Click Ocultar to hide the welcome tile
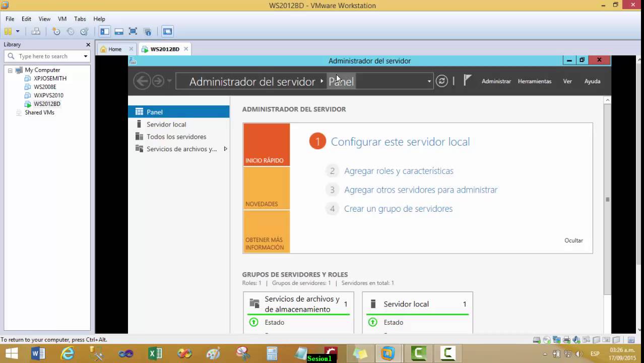This screenshot has height=363, width=644. tap(573, 240)
